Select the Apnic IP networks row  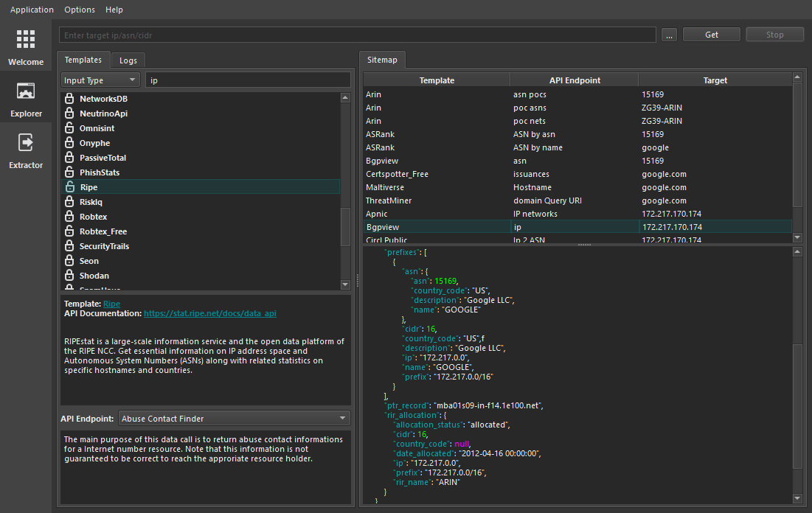(577, 214)
